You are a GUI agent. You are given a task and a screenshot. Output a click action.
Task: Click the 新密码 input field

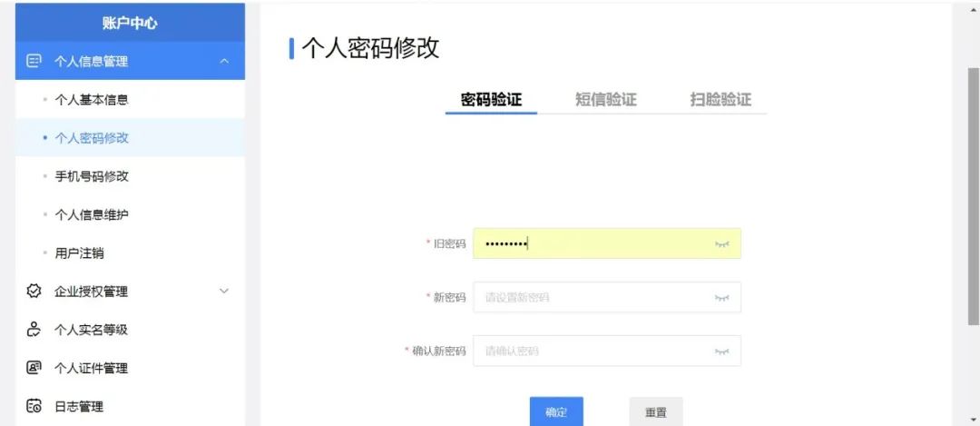coord(607,297)
